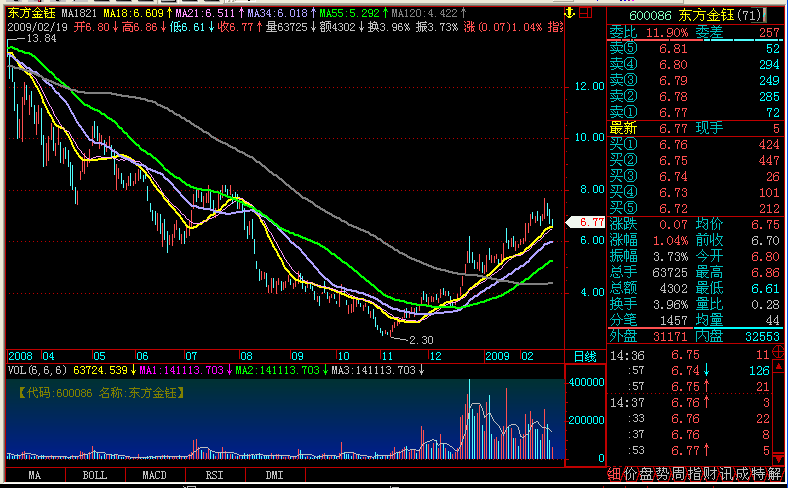
Task: Click the MA34:6.018 value label
Action: (277, 13)
